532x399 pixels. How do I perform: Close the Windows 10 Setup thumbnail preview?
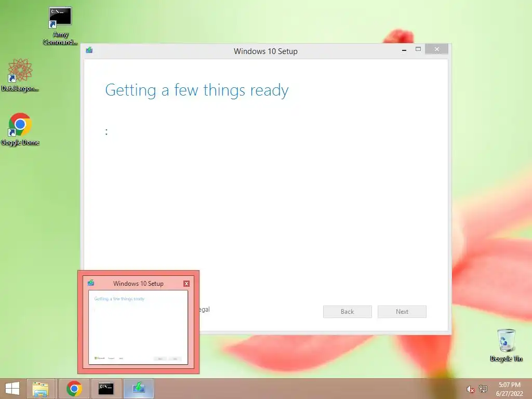coord(187,284)
